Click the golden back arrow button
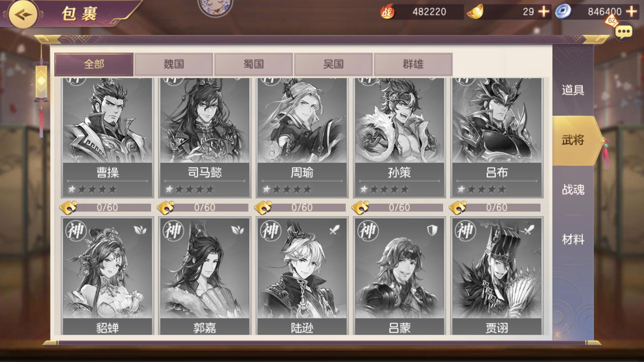 click(23, 14)
